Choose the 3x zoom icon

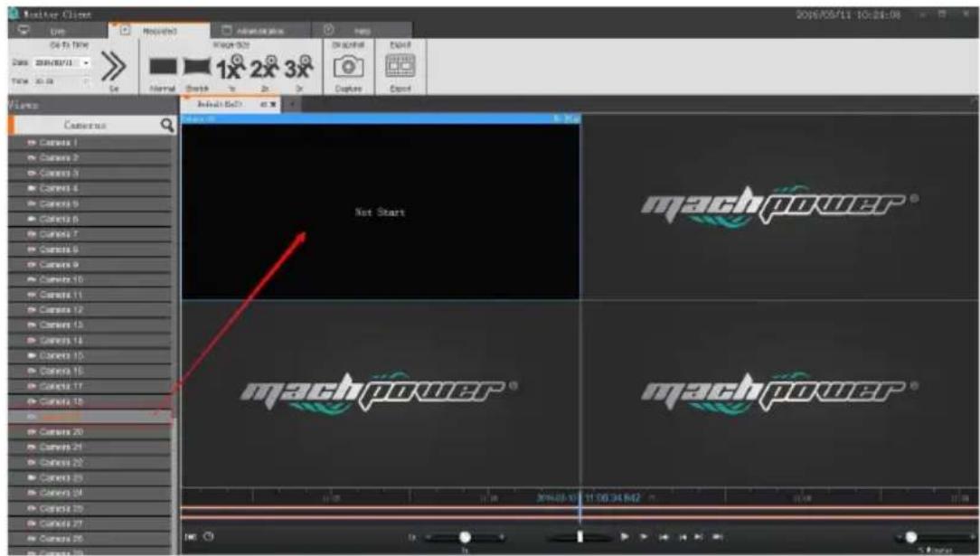(x=299, y=65)
